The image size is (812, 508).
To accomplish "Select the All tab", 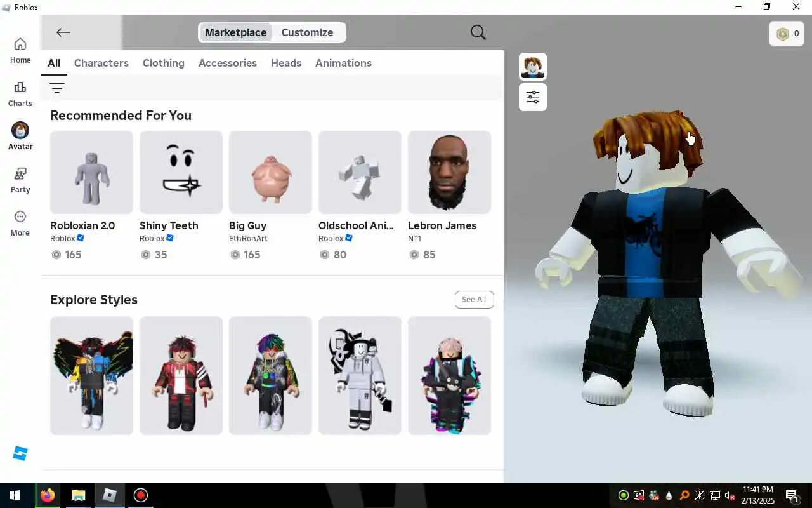I will (54, 63).
